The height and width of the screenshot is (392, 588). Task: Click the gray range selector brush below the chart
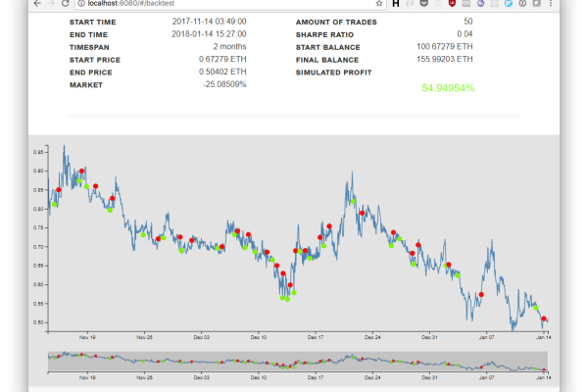coord(298,361)
